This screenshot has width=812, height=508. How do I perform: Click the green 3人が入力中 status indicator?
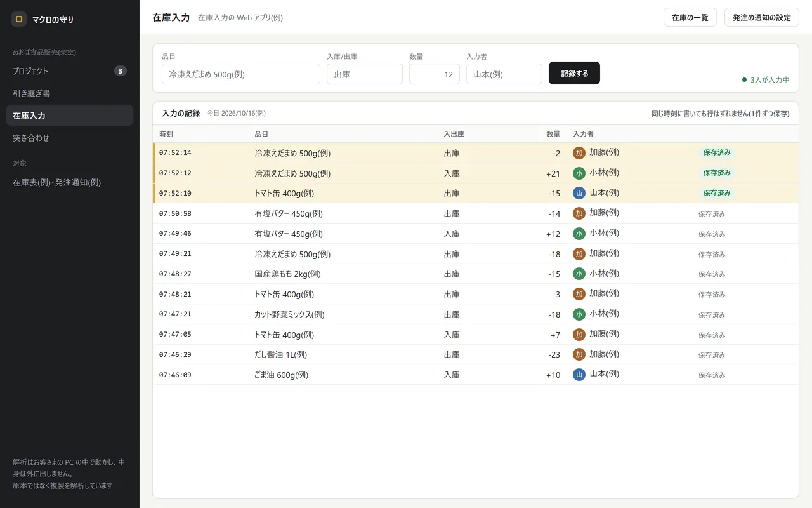[766, 80]
